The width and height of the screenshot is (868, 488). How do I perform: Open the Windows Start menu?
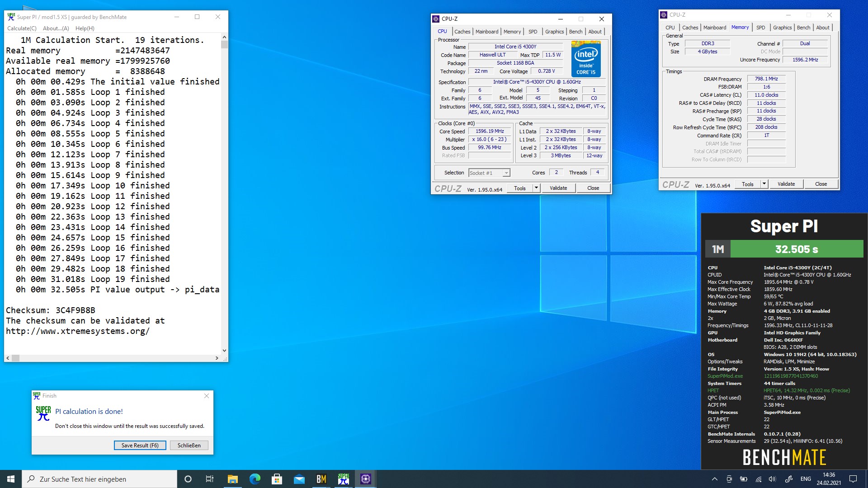11,479
